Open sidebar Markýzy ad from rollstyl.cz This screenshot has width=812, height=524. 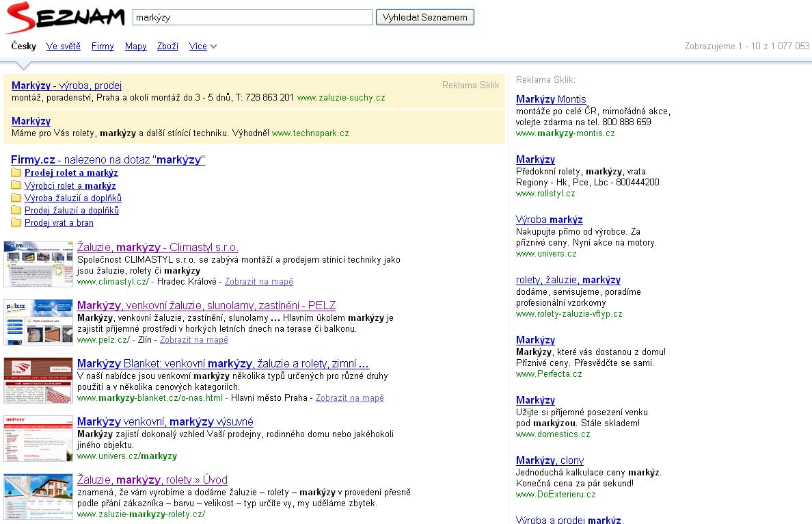[x=535, y=159]
